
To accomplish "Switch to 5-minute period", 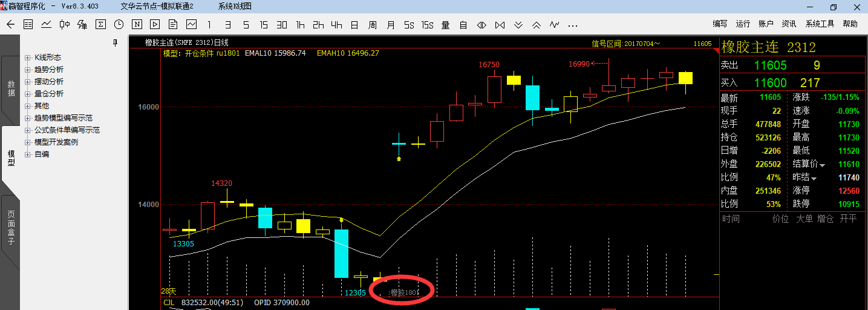I will 246,25.
